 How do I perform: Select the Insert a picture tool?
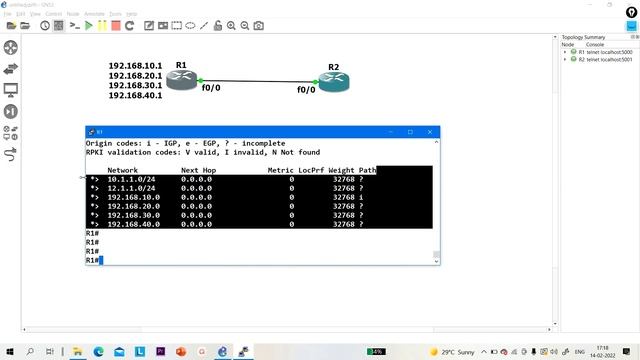click(x=163, y=26)
